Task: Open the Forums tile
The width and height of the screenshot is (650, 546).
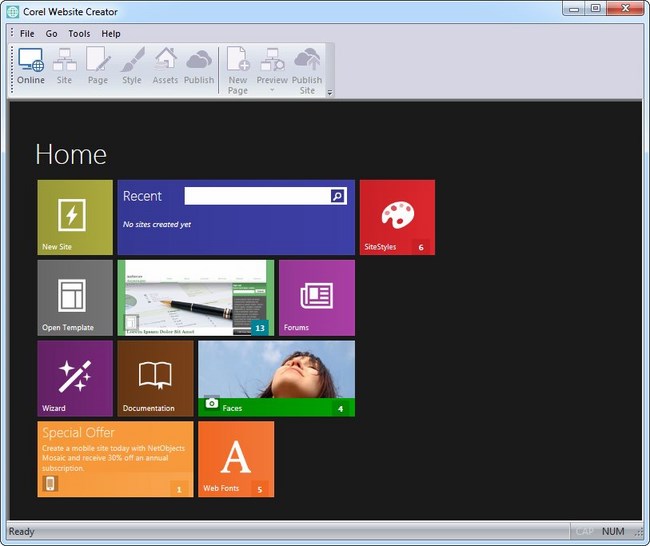Action: point(317,298)
